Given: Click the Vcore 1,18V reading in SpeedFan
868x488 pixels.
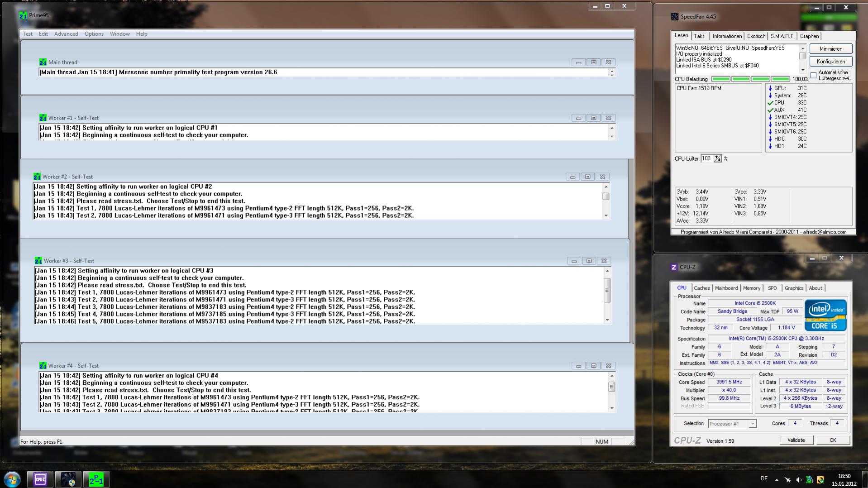Looking at the screenshot, I should [692, 206].
